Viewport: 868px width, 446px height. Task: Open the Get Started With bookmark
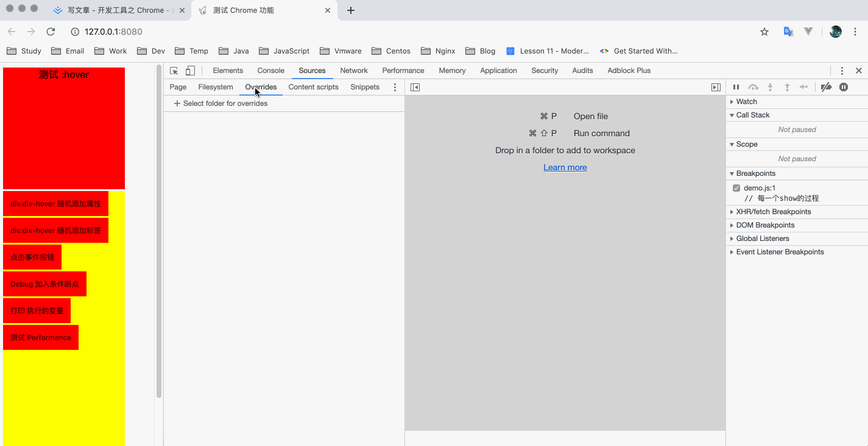(638, 51)
